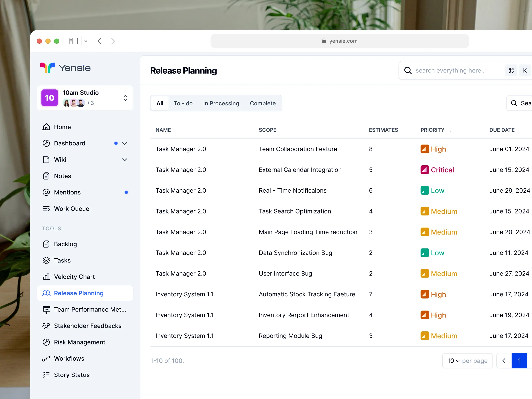The image size is (532, 399).
Task: Click the Stakeholder Feedbacks icon
Action: click(x=46, y=326)
